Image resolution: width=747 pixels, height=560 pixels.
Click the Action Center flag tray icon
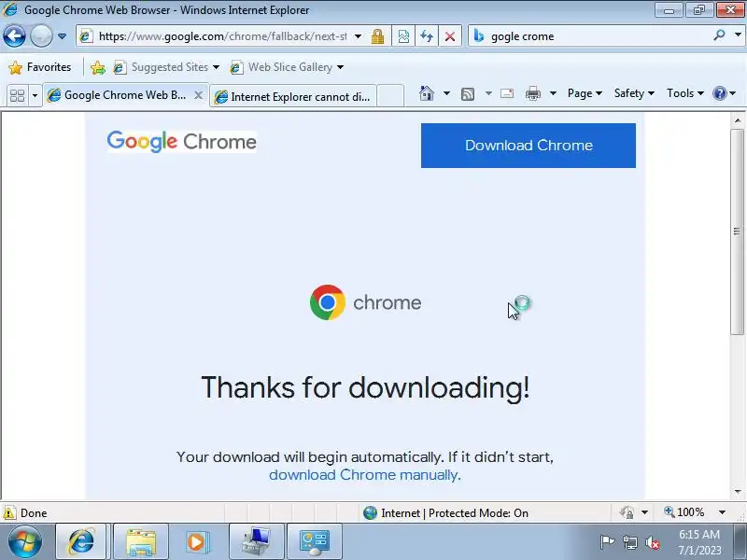608,541
